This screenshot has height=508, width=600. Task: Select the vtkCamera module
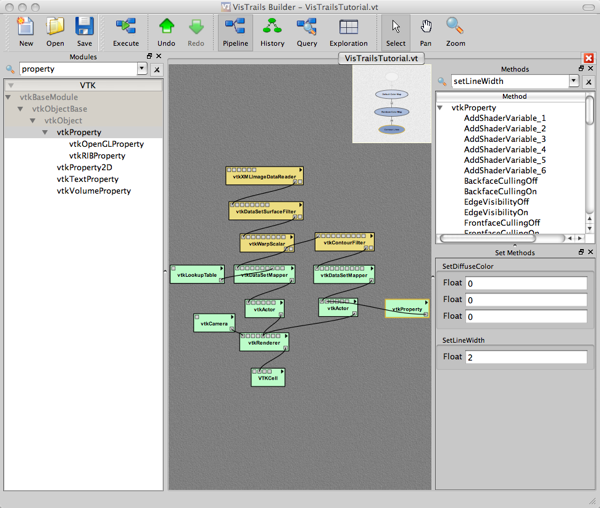coord(214,323)
